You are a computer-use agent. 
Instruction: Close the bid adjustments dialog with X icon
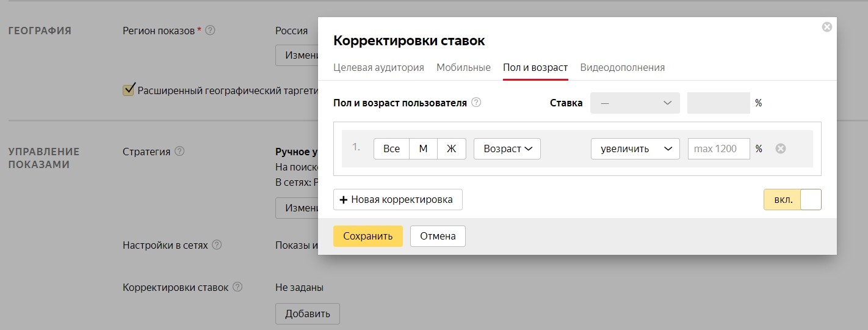click(826, 27)
